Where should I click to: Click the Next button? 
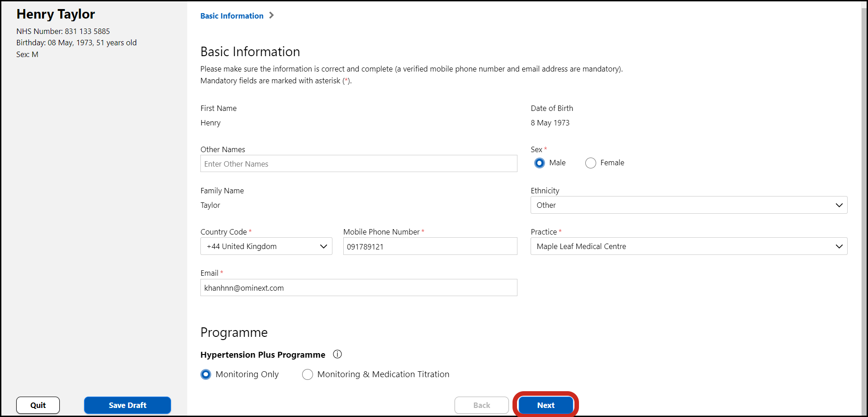[545, 405]
